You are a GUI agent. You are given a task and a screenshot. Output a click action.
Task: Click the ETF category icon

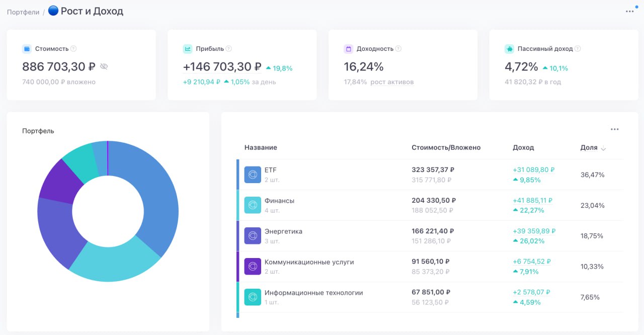coord(253,175)
